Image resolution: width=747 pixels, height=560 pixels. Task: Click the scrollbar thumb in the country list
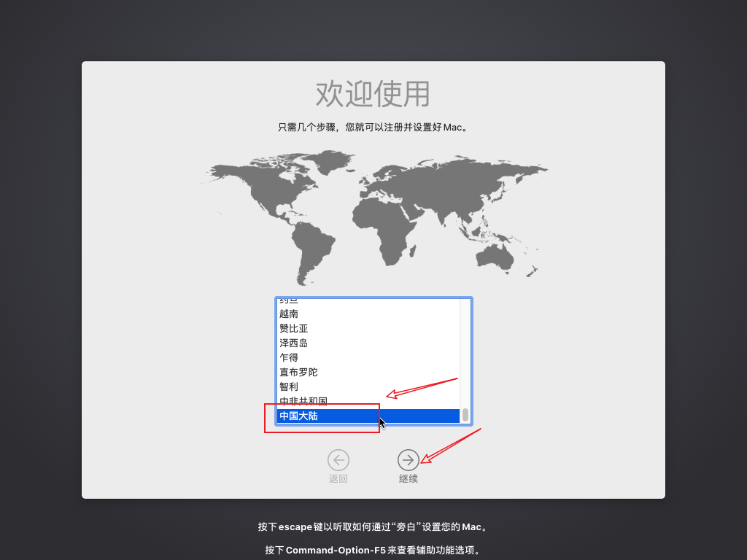point(464,416)
